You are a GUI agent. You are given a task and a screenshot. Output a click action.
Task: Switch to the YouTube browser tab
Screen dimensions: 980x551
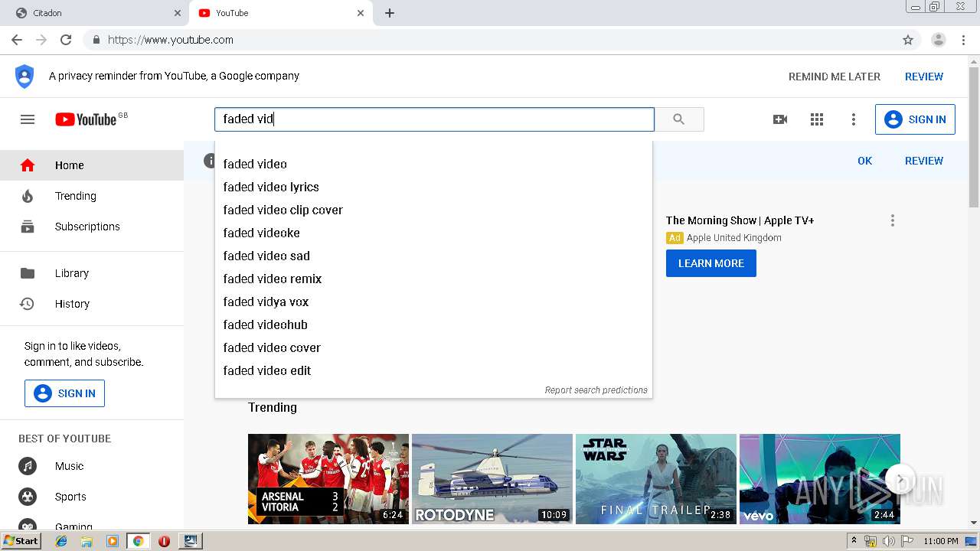(x=279, y=13)
